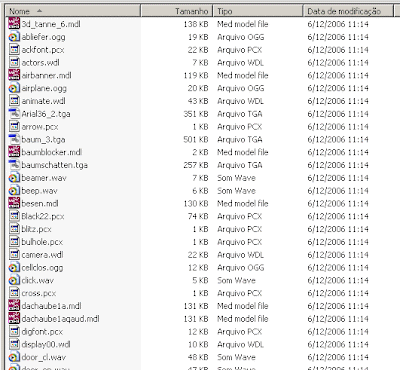Click the 351 KB size value
The height and width of the screenshot is (370, 400).
point(196,114)
